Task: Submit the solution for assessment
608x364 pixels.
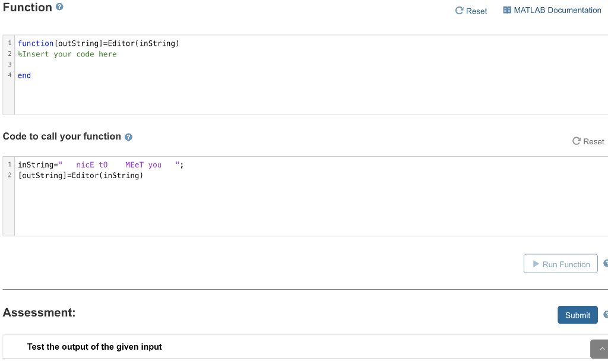Action: pos(577,315)
